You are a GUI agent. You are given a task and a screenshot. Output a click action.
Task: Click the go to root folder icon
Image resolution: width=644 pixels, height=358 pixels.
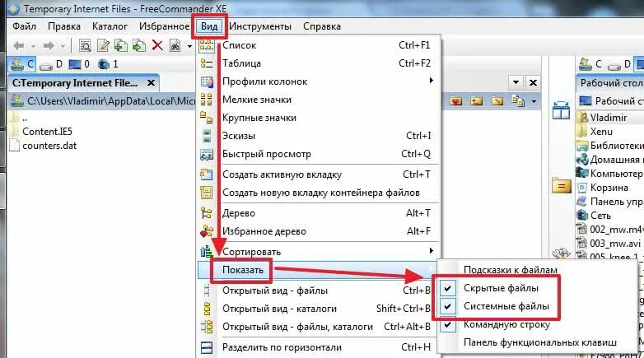coord(497,100)
